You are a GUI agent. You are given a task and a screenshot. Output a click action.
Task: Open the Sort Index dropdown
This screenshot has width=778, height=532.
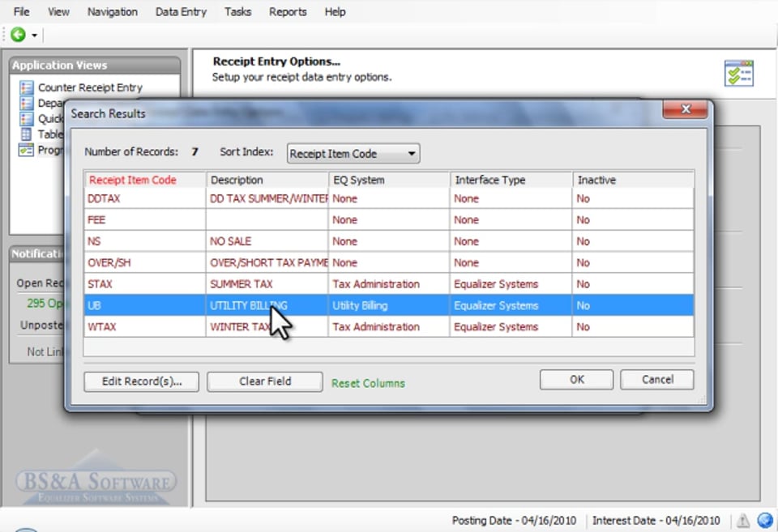(353, 154)
